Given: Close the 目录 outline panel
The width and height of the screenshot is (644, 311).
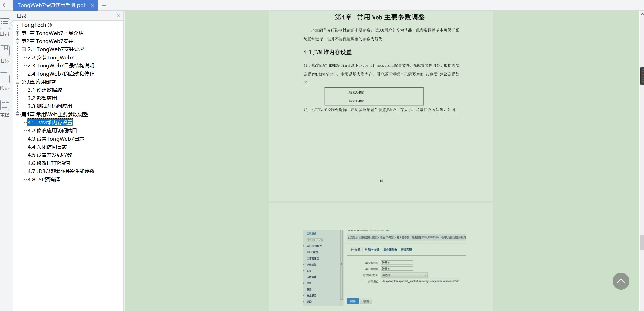Looking at the screenshot, I should point(118,16).
